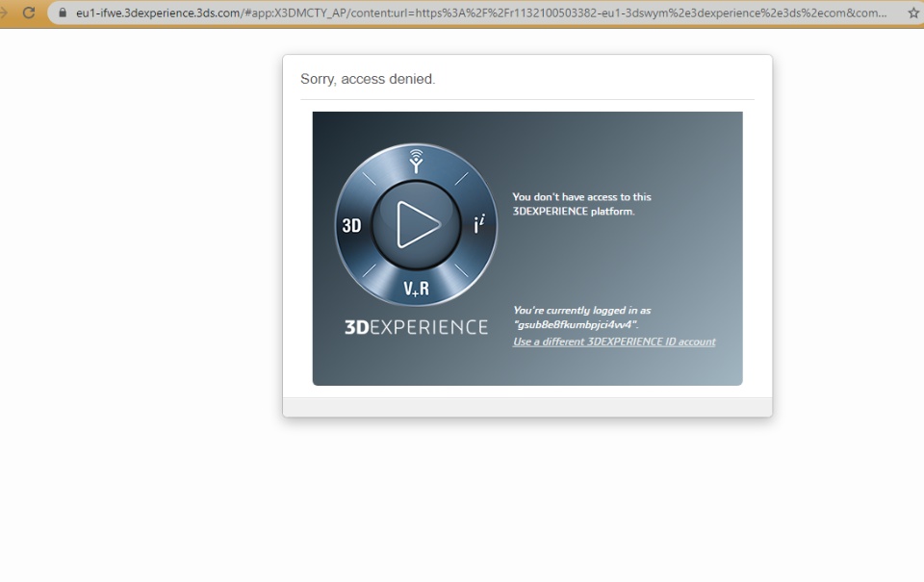Viewport: 924px width, 582px height.
Task: Click the V+R quadrant of the compass
Action: (x=416, y=289)
